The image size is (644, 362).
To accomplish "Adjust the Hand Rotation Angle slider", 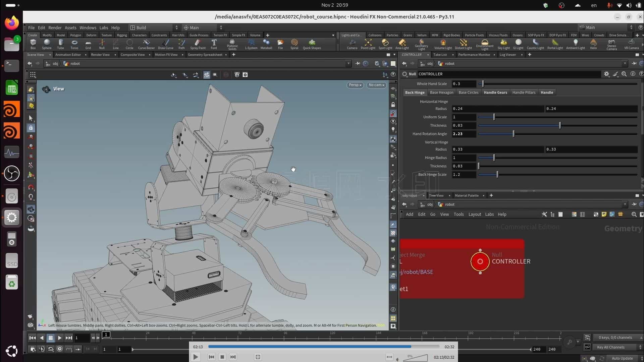I will click(513, 134).
